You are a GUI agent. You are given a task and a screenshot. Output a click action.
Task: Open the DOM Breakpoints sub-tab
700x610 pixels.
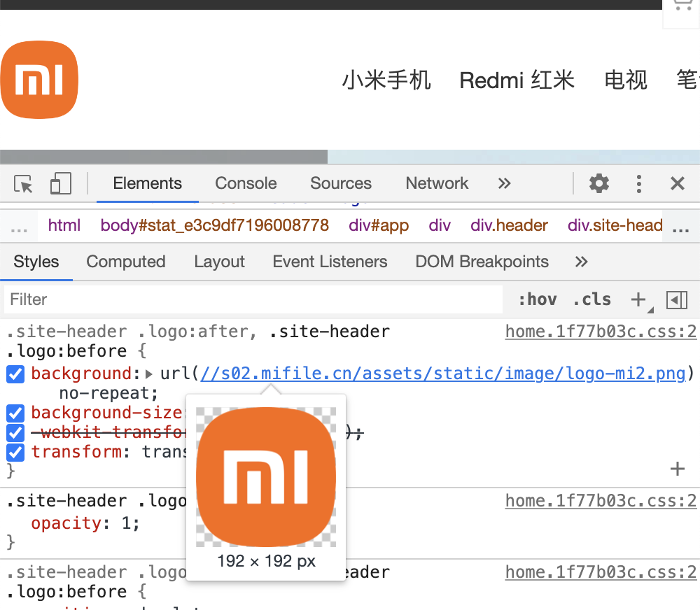[482, 262]
